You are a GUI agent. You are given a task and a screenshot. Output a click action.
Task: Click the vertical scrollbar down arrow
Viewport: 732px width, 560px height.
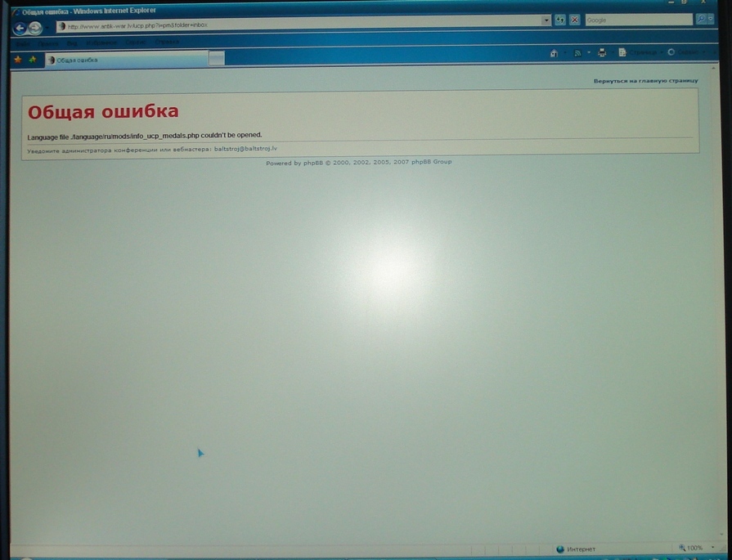tap(721, 535)
